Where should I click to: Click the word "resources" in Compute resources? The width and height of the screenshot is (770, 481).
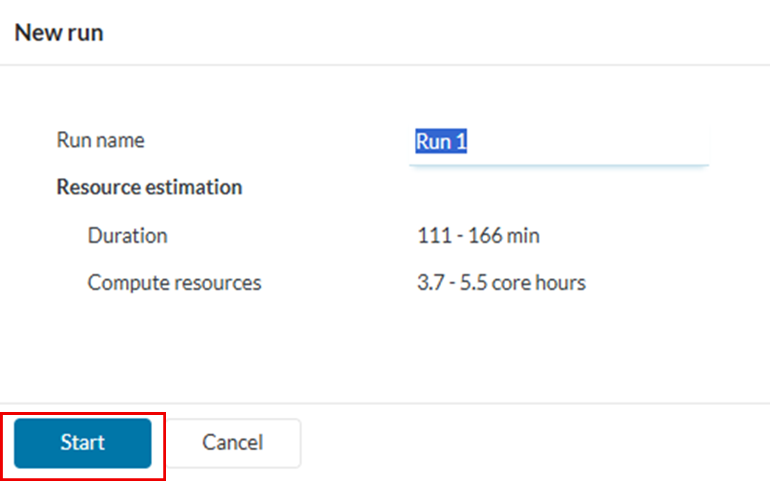tap(215, 283)
